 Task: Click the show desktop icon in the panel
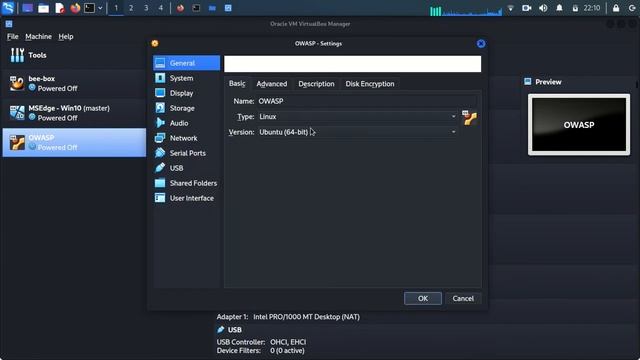pyautogui.click(x=27, y=8)
